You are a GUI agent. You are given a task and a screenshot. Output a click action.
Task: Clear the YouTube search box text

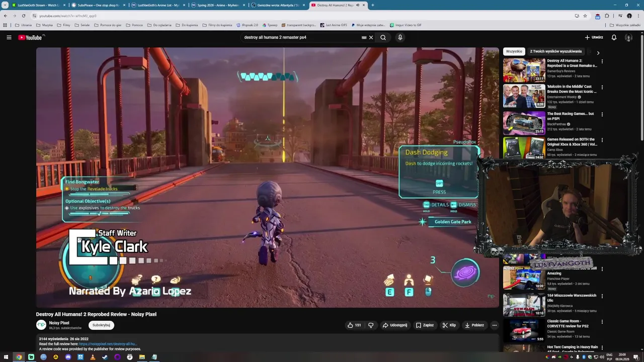click(x=371, y=37)
